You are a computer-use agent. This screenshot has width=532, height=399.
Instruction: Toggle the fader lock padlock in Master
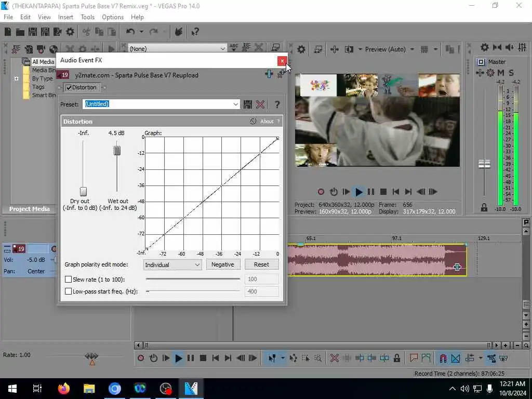click(x=484, y=207)
